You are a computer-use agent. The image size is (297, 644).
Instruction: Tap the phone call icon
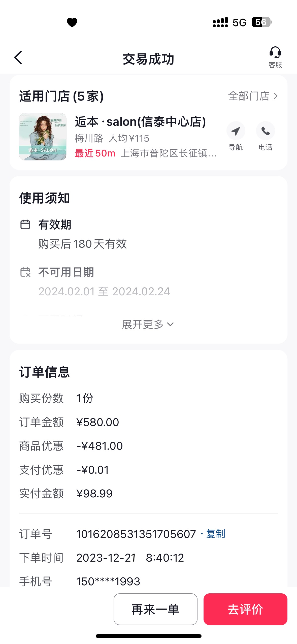click(265, 131)
